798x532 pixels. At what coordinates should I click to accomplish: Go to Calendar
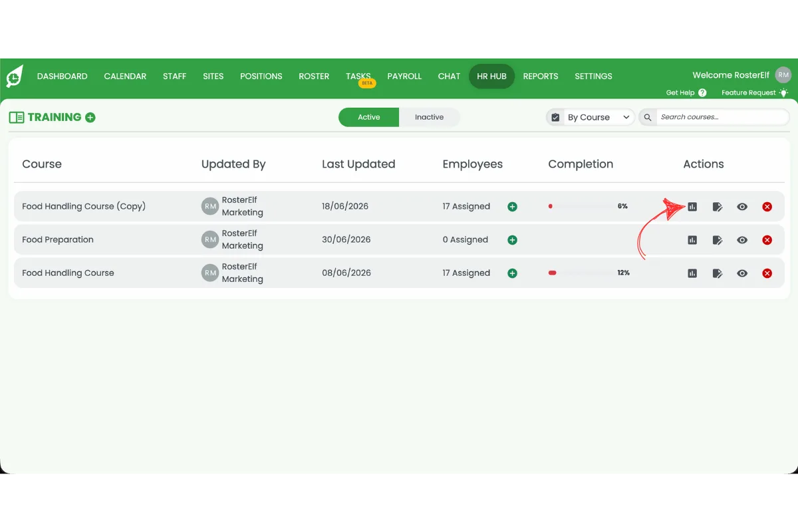(x=125, y=76)
